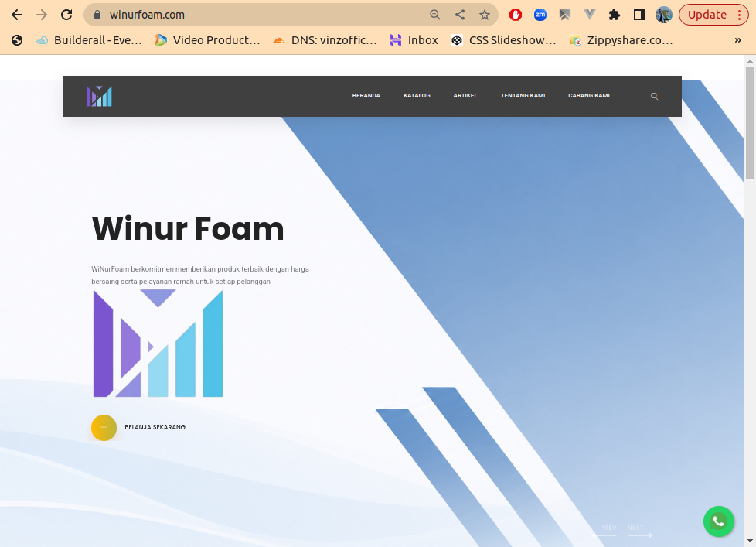Open the Builderall bookmark
Image resolution: width=756 pixels, height=547 pixels.
click(89, 40)
